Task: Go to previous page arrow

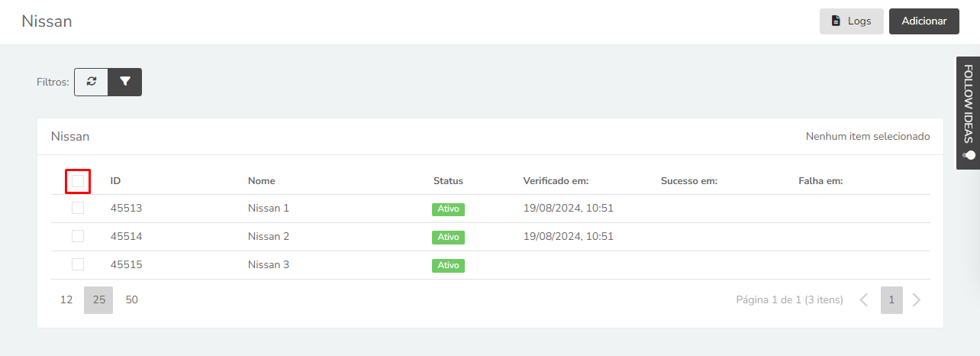Action: click(x=864, y=300)
